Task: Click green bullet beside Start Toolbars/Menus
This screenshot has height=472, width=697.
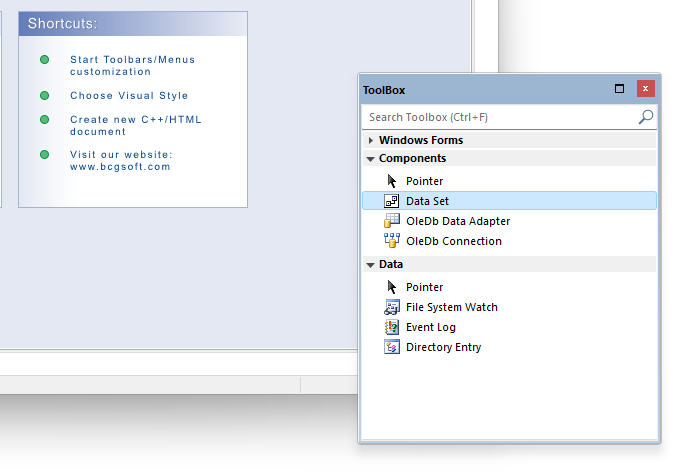Action: pos(44,60)
